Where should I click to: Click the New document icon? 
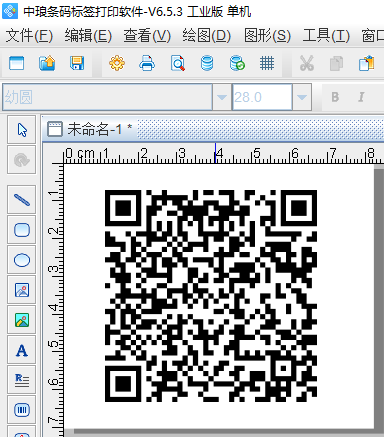click(16, 63)
